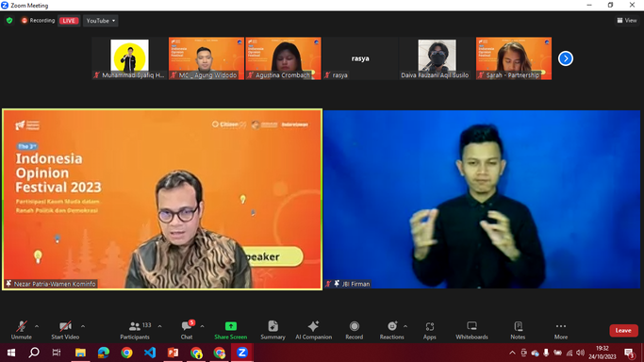Screen dimensions: 644x362
Task: Click Nezar Patria-Wamen Kominfo speaker video
Action: 162,200
